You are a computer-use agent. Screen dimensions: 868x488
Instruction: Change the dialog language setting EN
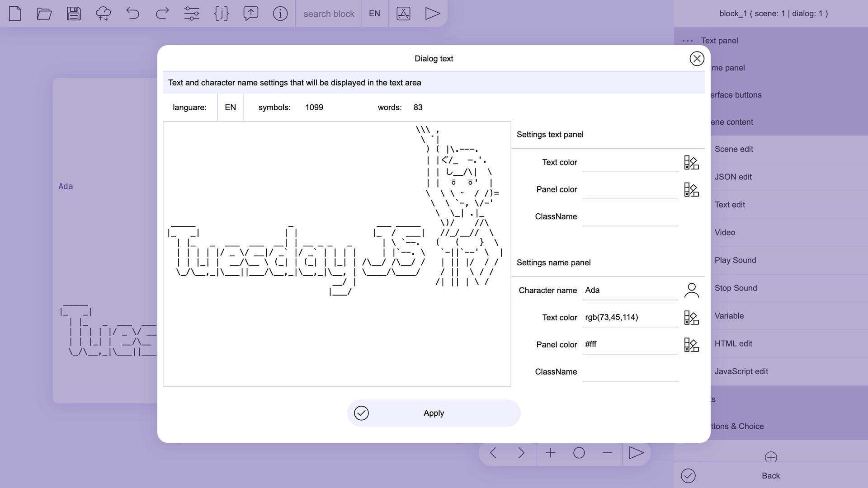coord(231,108)
